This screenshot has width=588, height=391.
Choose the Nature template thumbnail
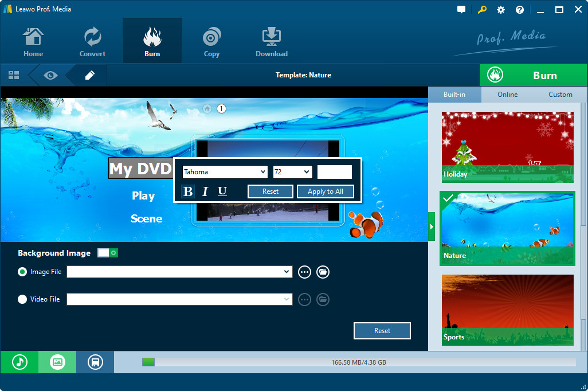[507, 229]
